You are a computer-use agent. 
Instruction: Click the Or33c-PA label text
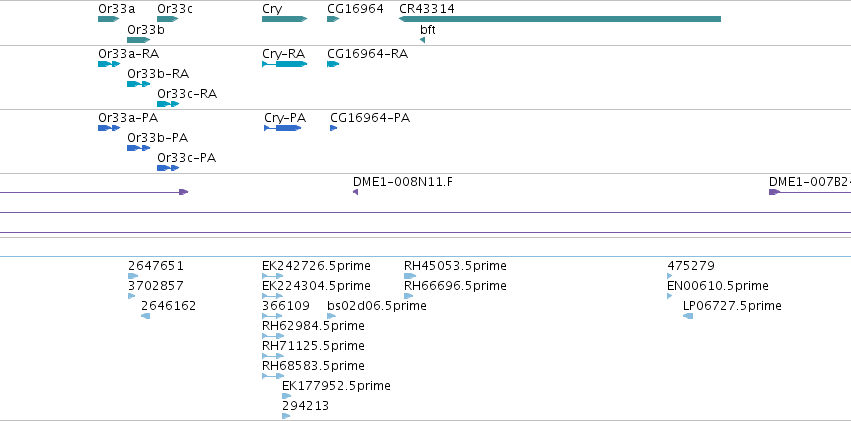click(187, 158)
